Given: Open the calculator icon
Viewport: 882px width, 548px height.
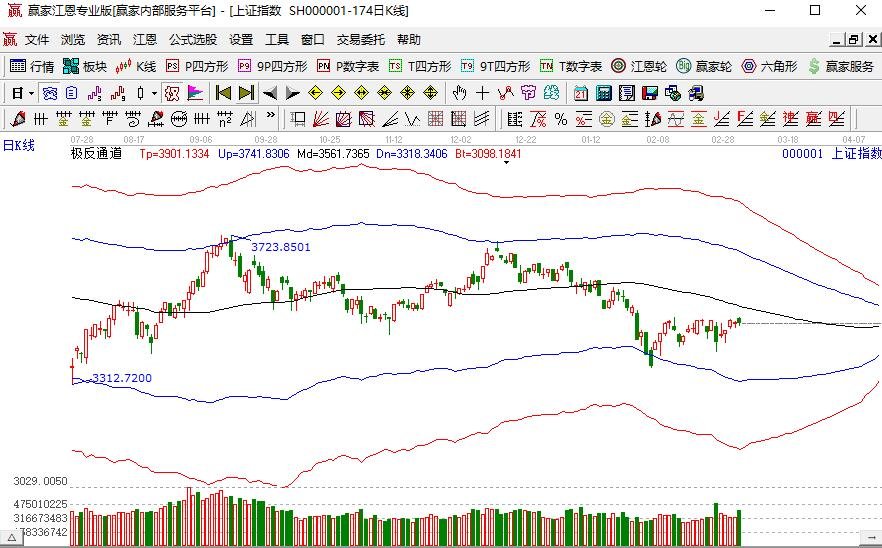Looking at the screenshot, I should tap(604, 93).
